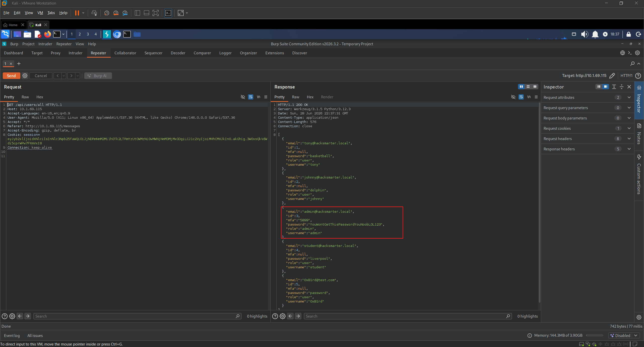Open search icon in Repeater tab bar
This screenshot has height=347, width=644.
[632, 64]
